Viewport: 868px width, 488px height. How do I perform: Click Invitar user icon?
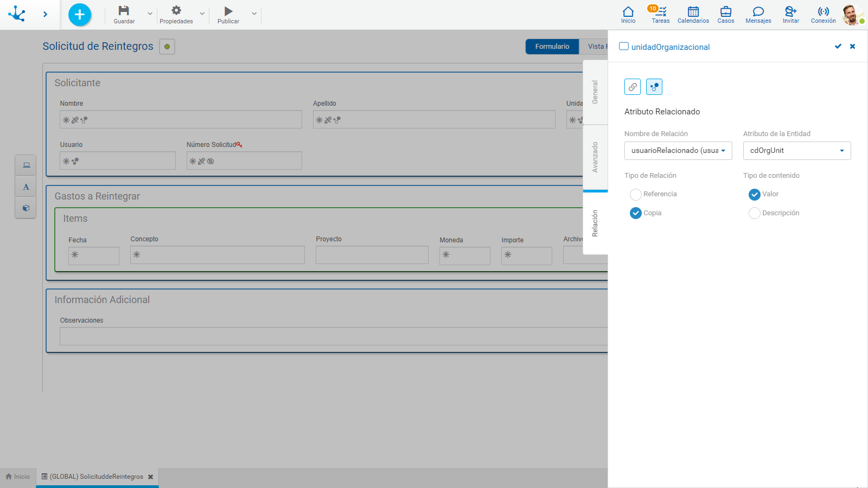click(x=791, y=15)
